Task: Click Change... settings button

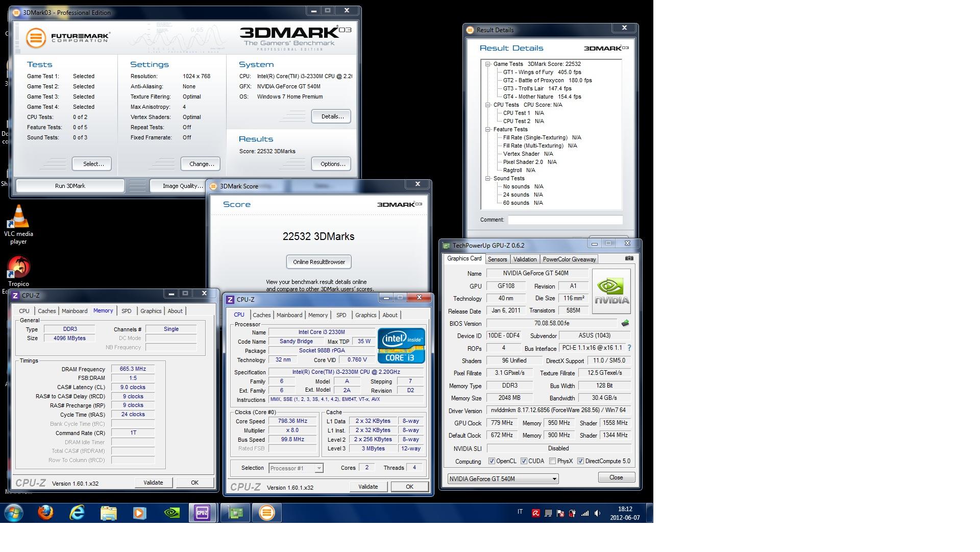Action: click(x=202, y=164)
